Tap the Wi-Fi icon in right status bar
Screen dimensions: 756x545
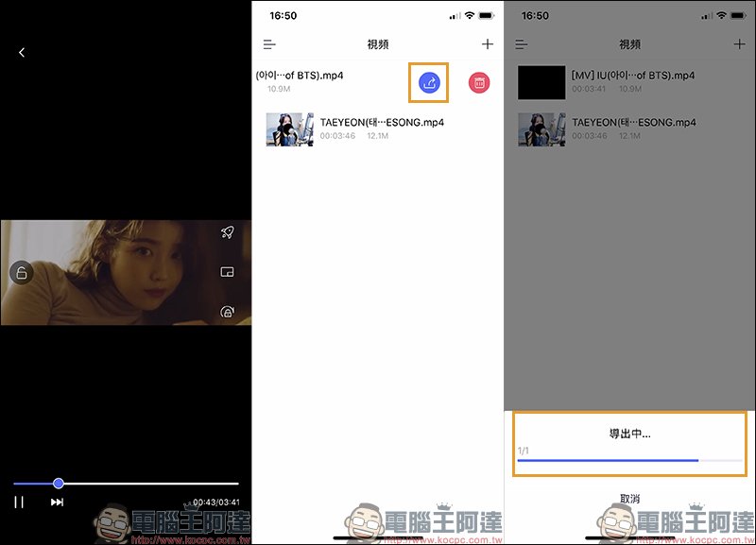click(x=721, y=15)
